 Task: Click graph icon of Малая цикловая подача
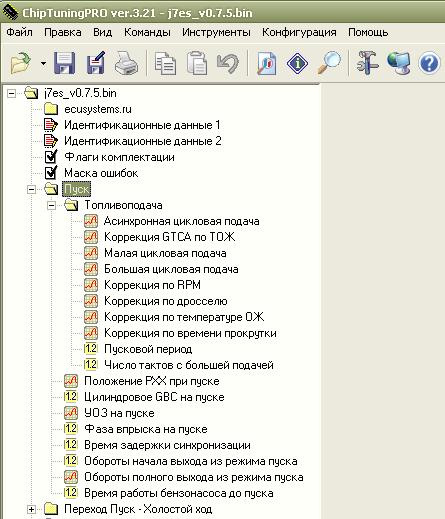pyautogui.click(x=91, y=253)
